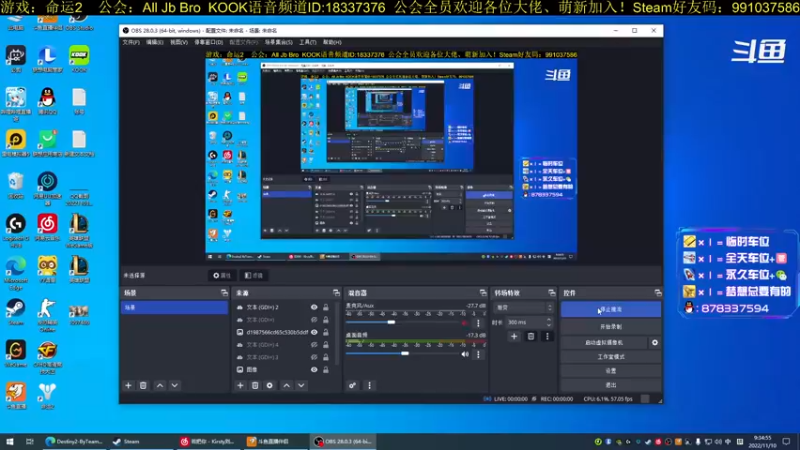Open mic/Aux channel options dots
Screen dimensions: 800x450
pos(478,323)
